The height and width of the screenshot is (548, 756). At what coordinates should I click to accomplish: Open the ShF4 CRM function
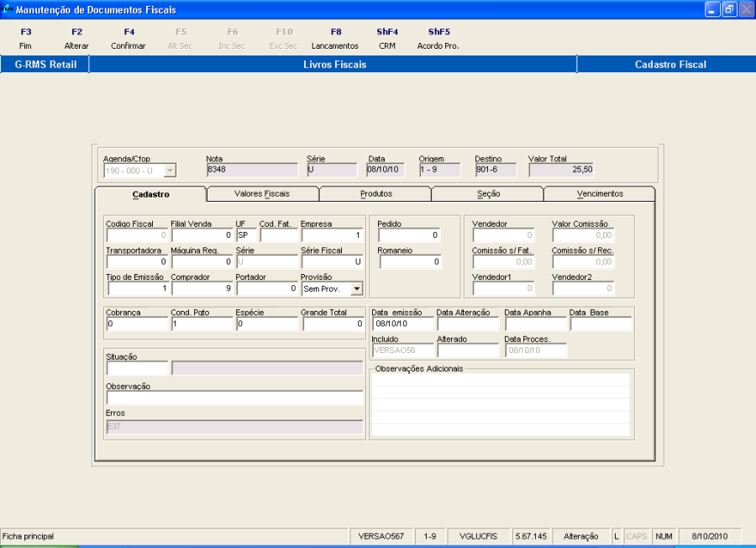tap(386, 39)
